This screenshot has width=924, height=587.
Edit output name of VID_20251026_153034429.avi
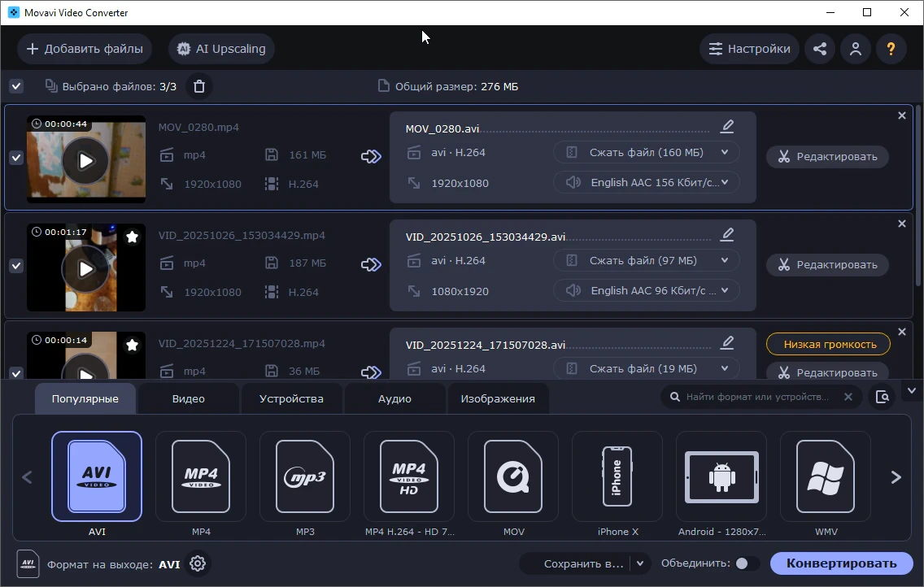tap(727, 235)
